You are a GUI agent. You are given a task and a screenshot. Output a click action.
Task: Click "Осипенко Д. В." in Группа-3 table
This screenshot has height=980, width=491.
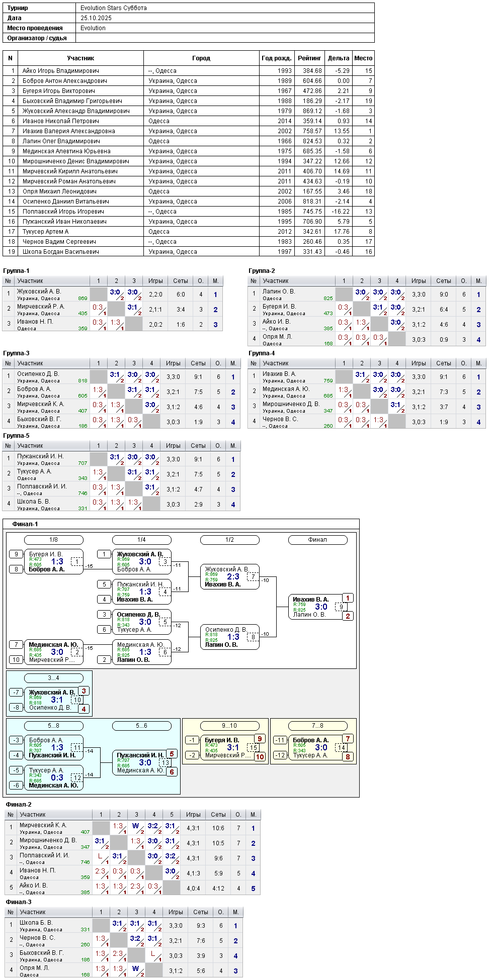tap(38, 374)
